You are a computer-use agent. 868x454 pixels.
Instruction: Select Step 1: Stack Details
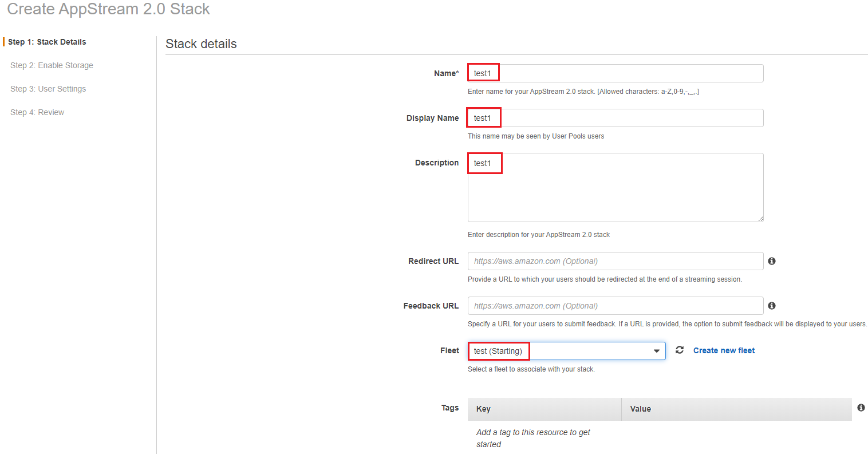click(47, 42)
